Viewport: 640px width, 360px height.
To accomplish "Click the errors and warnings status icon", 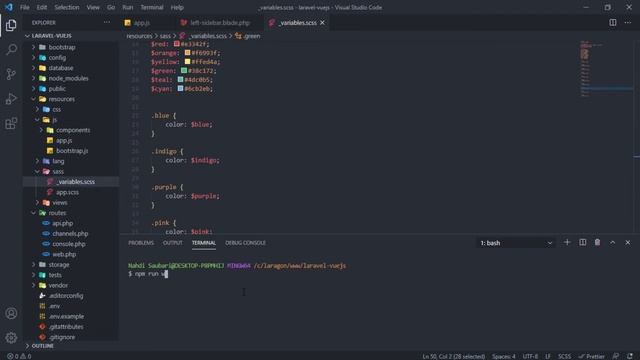I will coord(19,356).
